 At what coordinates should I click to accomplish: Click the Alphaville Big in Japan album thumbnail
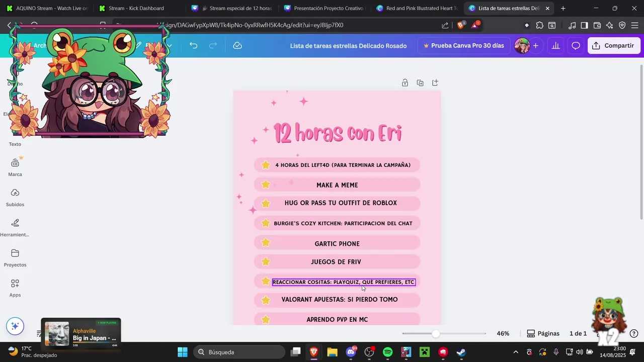[57, 334]
